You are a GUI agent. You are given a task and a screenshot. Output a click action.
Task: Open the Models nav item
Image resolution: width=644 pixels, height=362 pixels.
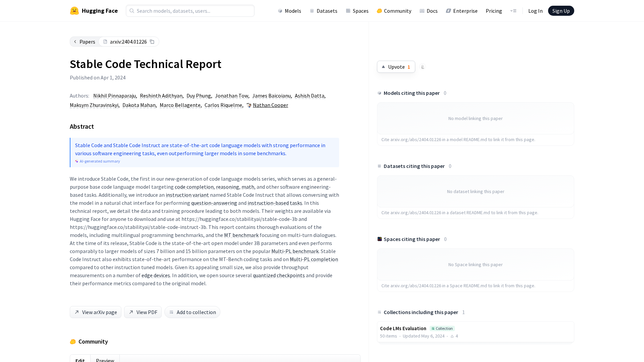pos(289,11)
